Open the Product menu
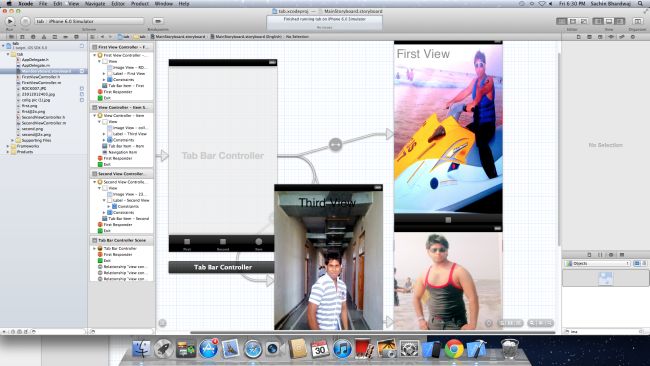This screenshot has width=650, height=366. 140,4
